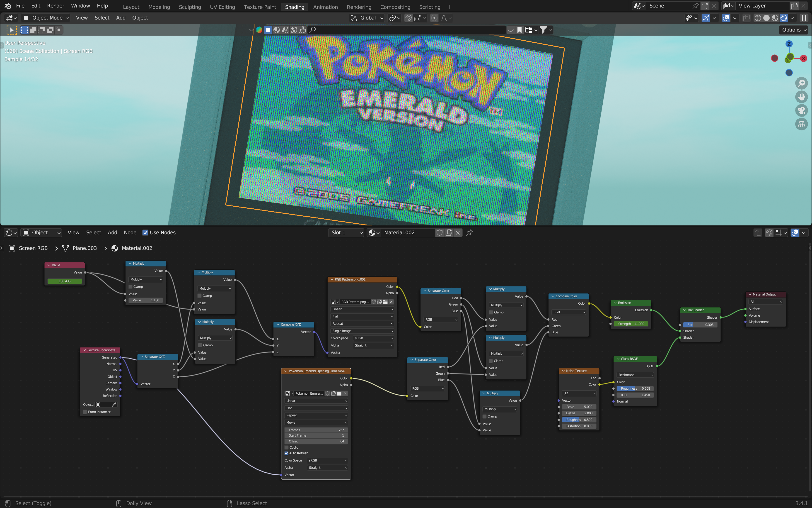The image size is (812, 508).
Task: Click the pan view hand gizmo
Action: (802, 97)
